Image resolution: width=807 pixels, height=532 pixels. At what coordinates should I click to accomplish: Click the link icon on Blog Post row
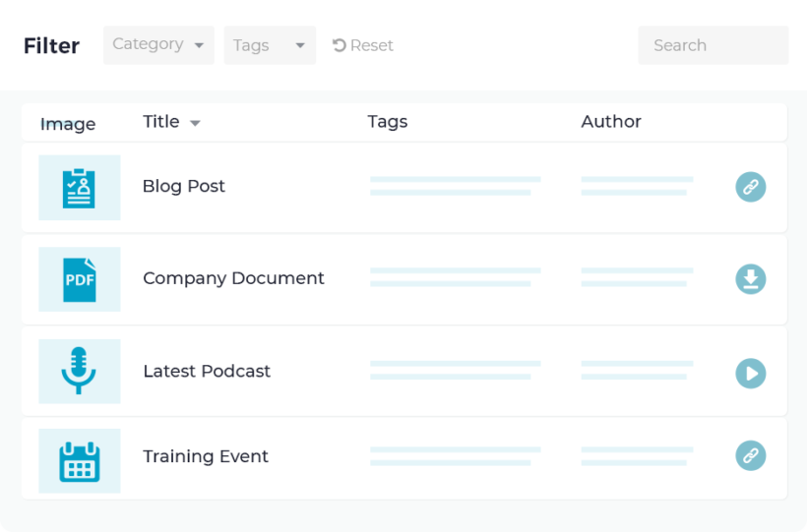[750, 187]
